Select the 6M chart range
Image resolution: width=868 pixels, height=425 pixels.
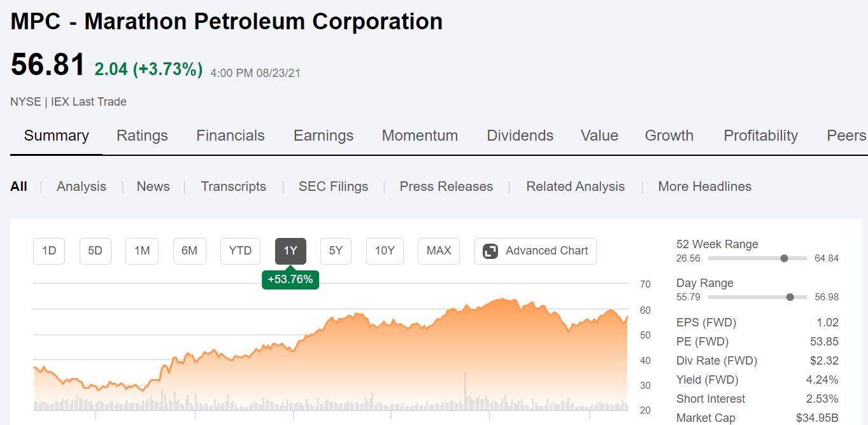(189, 251)
